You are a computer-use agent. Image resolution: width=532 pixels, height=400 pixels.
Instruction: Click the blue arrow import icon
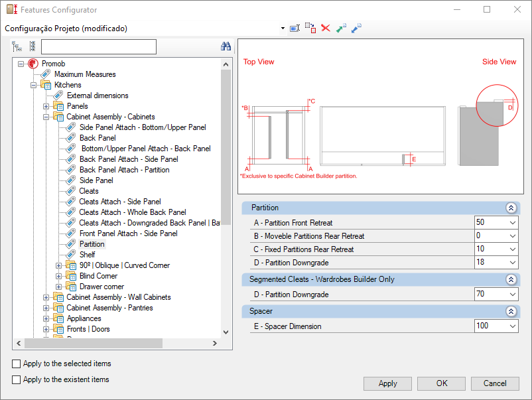click(356, 28)
